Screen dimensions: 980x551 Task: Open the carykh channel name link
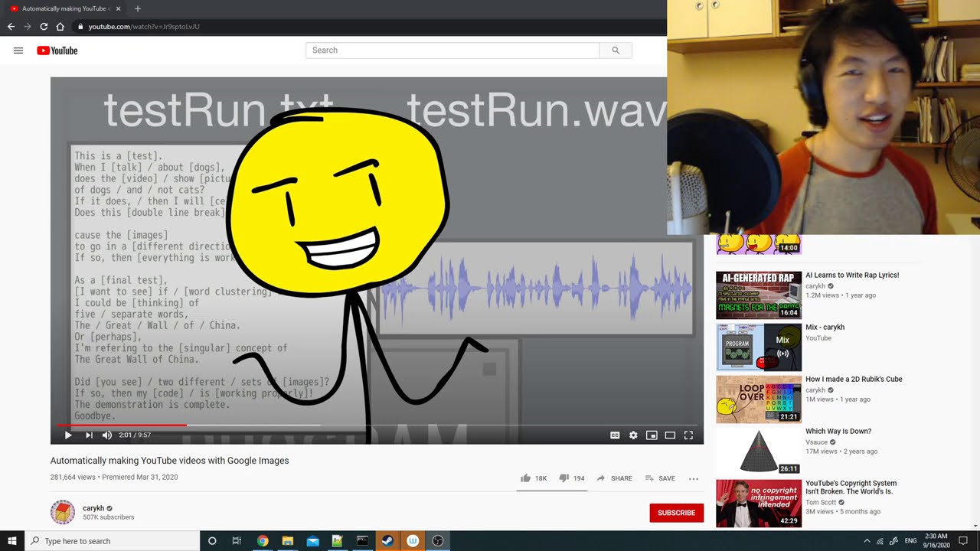(93, 508)
